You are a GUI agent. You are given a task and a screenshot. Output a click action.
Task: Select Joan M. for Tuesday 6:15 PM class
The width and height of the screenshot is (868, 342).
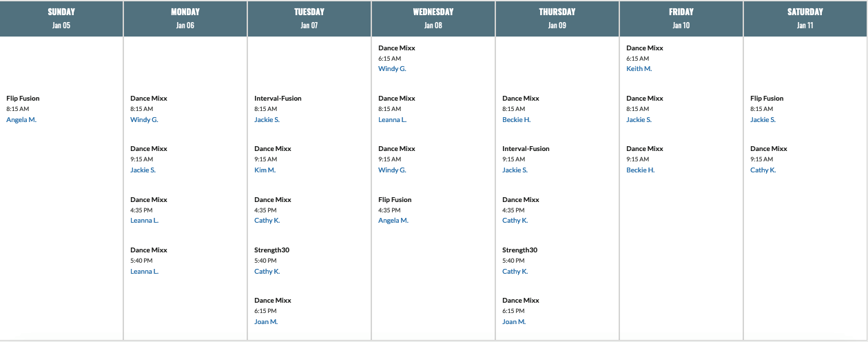[266, 321]
